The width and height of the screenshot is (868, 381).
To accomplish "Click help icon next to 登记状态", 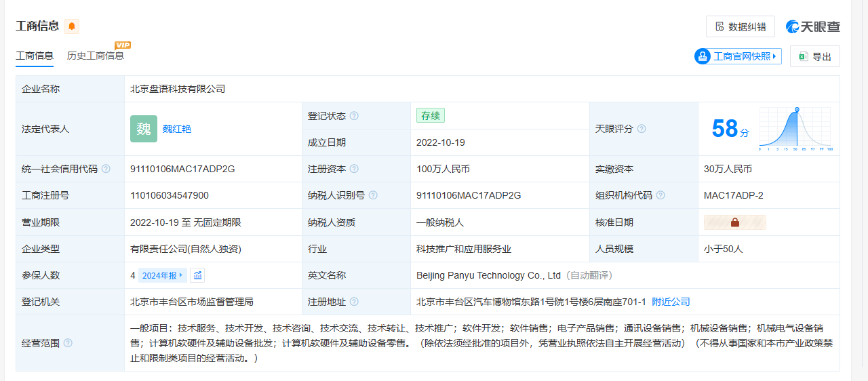I will point(354,116).
